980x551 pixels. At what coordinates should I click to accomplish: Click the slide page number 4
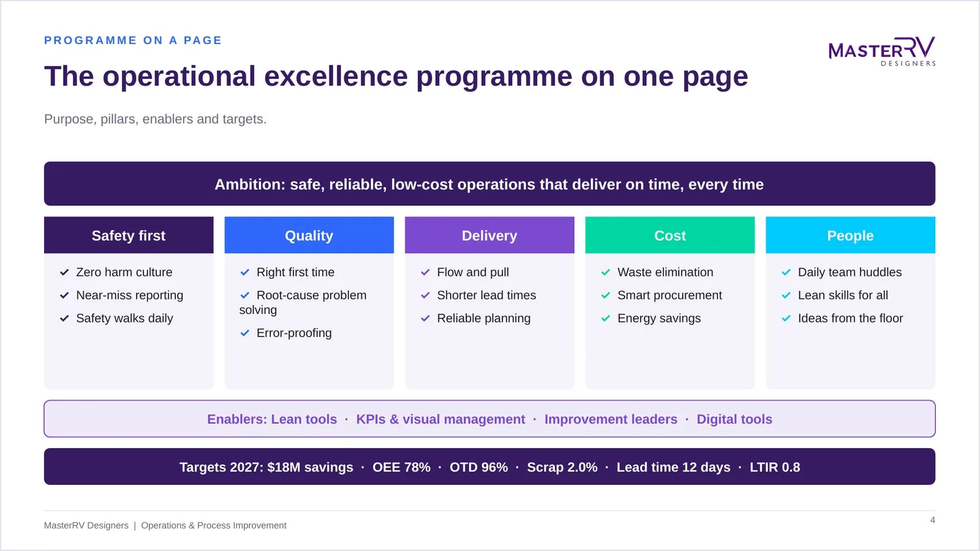click(x=932, y=520)
